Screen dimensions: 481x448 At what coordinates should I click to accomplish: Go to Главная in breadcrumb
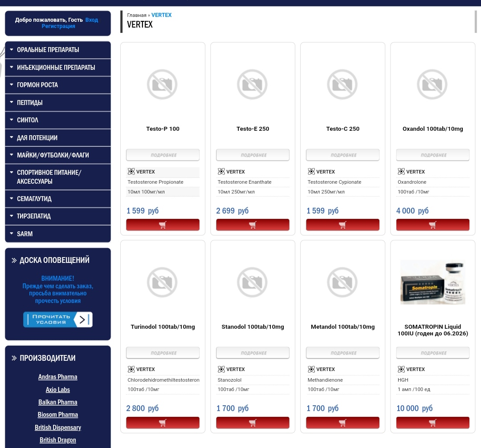(x=137, y=15)
